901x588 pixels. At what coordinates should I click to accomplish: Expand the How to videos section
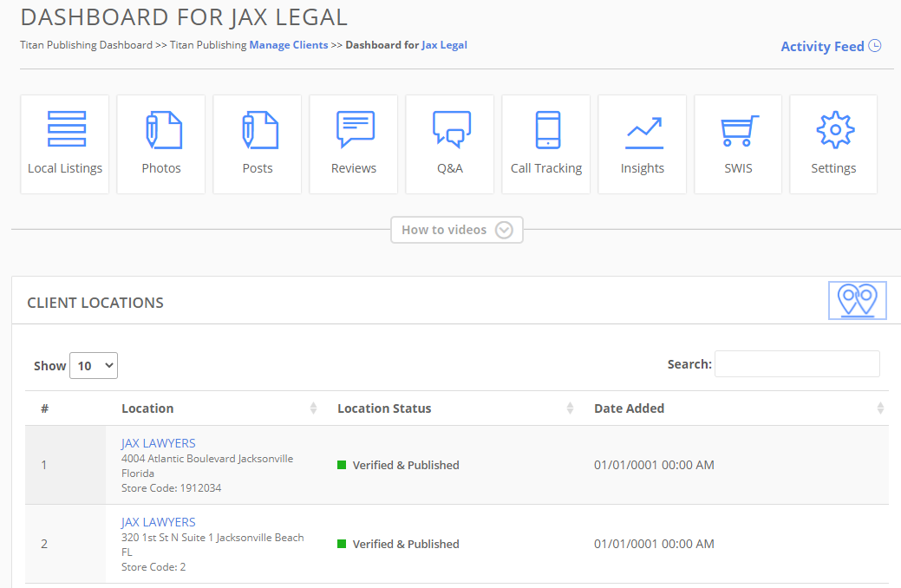(457, 230)
